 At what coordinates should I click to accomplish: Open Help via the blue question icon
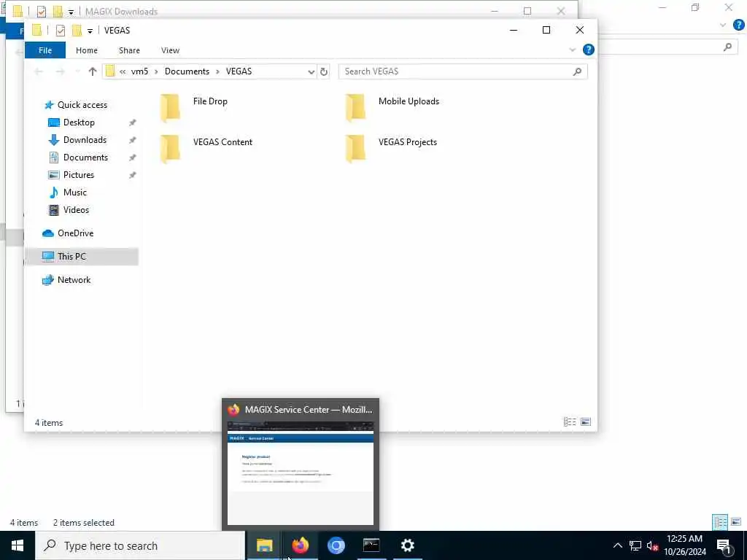[x=589, y=50]
